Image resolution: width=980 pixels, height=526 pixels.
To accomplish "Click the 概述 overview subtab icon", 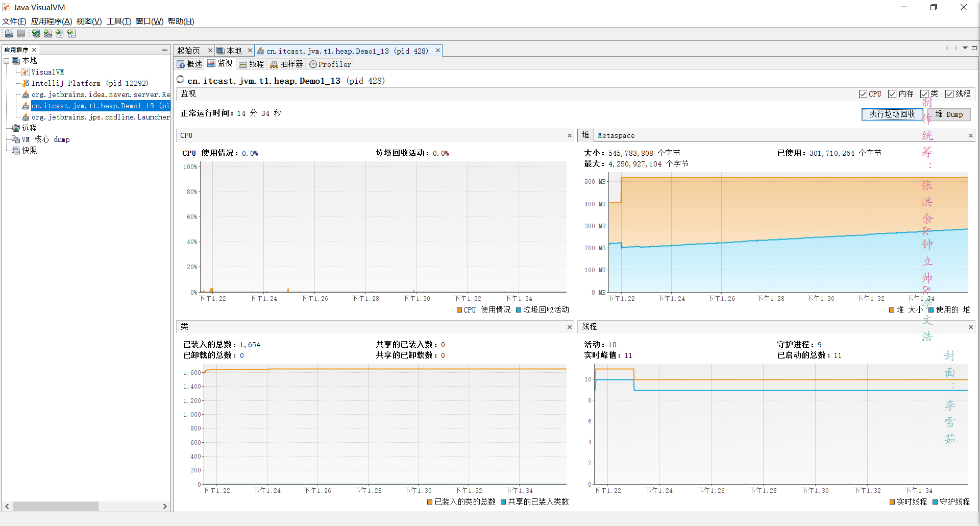I will pyautogui.click(x=181, y=64).
